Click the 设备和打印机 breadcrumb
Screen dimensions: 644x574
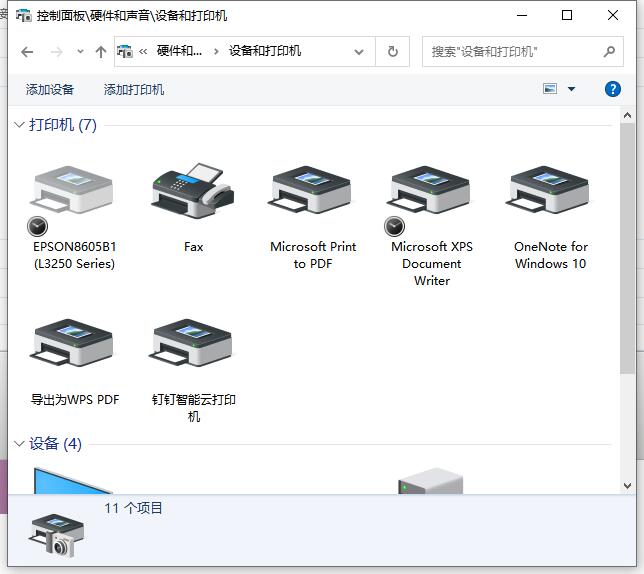pyautogui.click(x=265, y=51)
